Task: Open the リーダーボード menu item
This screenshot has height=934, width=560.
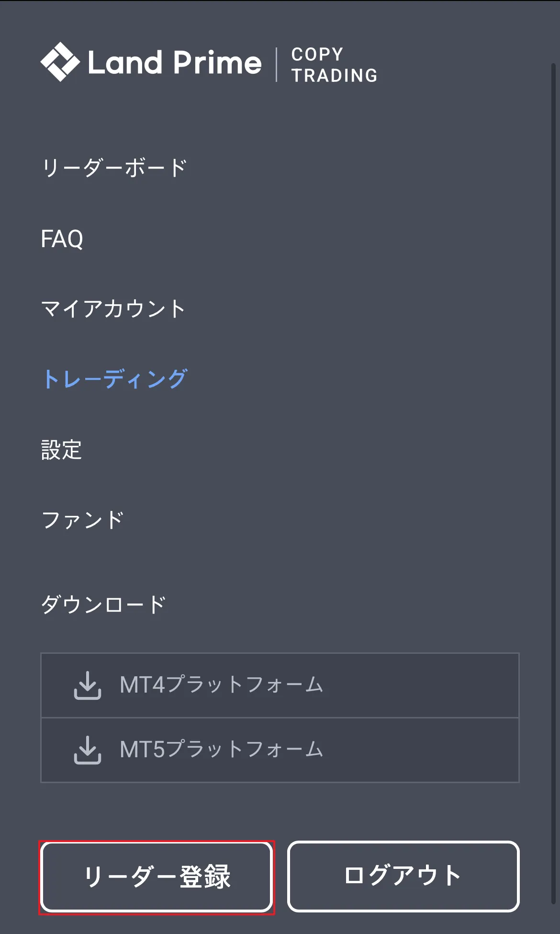Action: [x=114, y=168]
